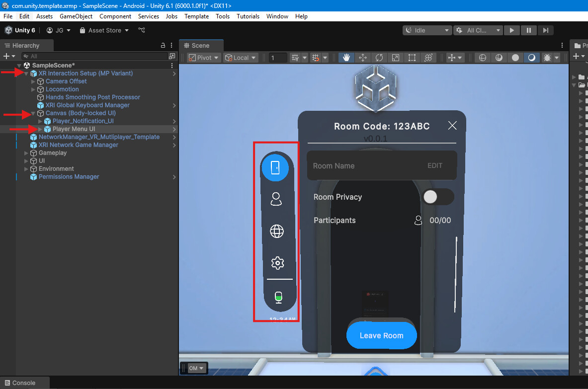
Task: Open the Pivot dropdown
Action: click(x=203, y=57)
